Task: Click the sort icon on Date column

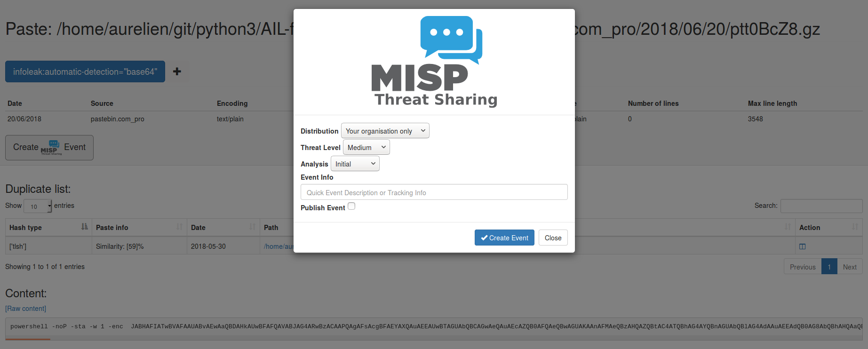Action: (252, 227)
